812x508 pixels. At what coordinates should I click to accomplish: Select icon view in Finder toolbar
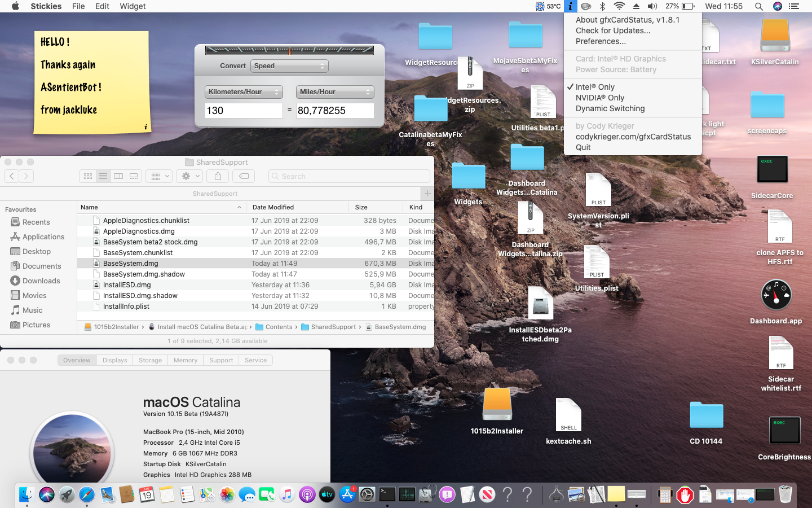(x=88, y=176)
